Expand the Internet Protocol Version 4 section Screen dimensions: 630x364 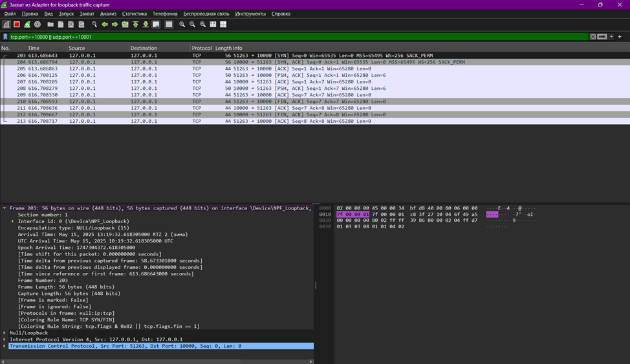point(5,339)
